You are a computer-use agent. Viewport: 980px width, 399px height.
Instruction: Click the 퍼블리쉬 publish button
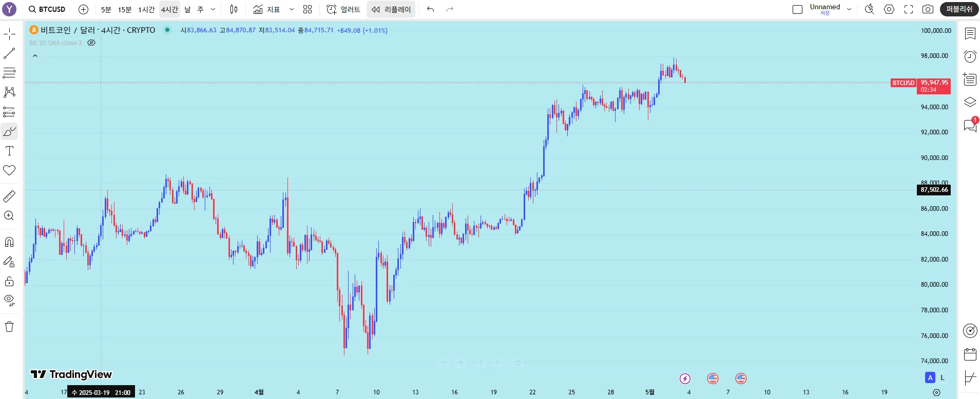tap(959, 9)
